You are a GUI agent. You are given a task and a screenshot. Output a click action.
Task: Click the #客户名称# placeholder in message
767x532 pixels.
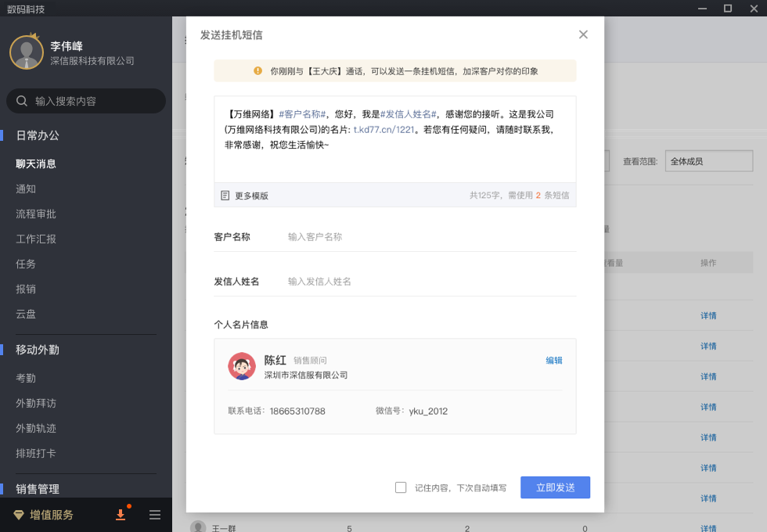(302, 114)
